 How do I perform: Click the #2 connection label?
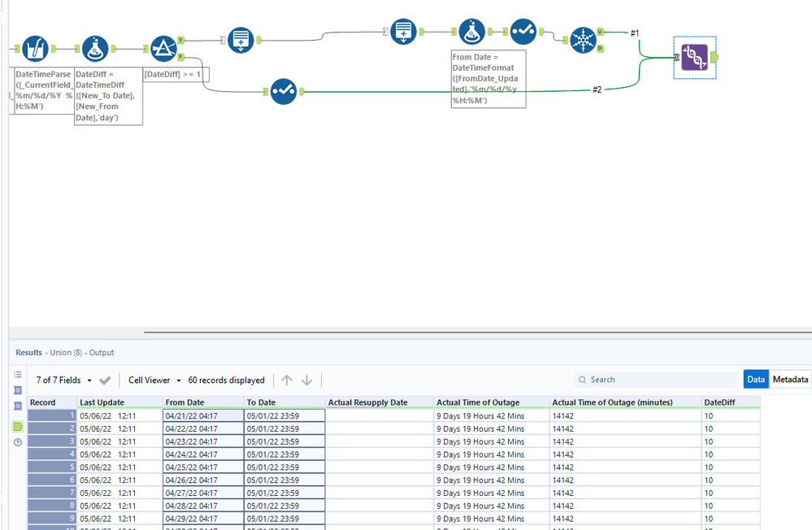coord(597,89)
